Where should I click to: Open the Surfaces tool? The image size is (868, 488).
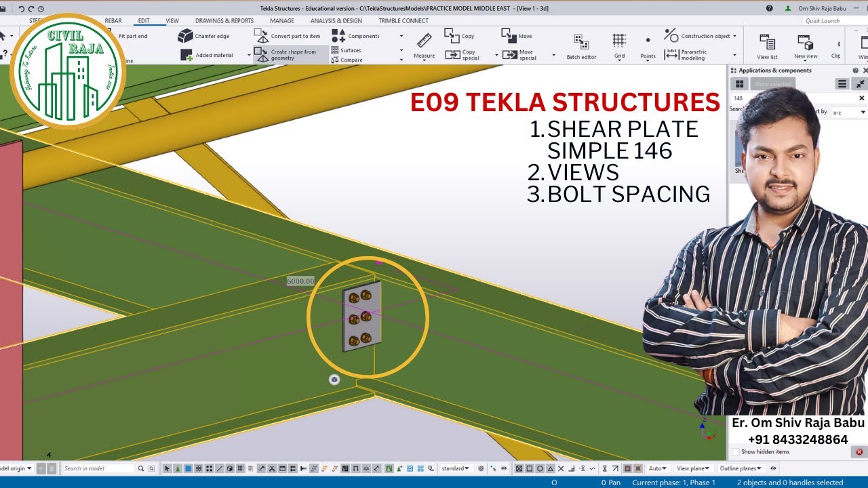346,50
